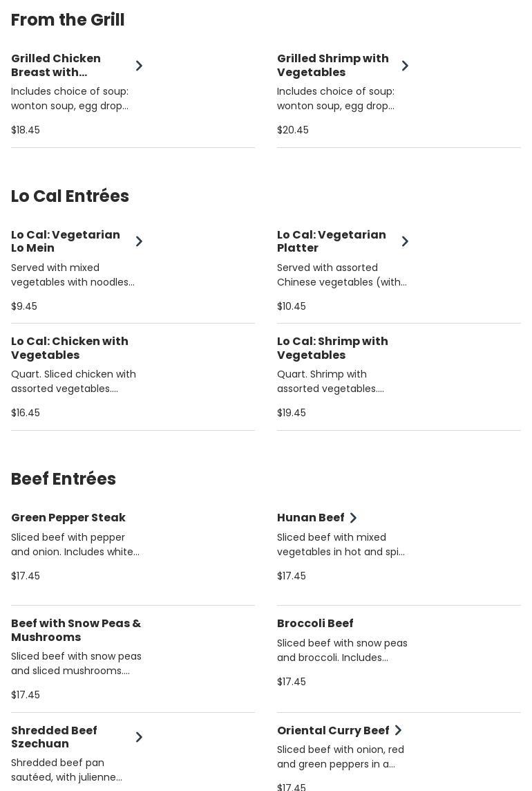Expand Oriental Curry Beef chevron

(398, 731)
